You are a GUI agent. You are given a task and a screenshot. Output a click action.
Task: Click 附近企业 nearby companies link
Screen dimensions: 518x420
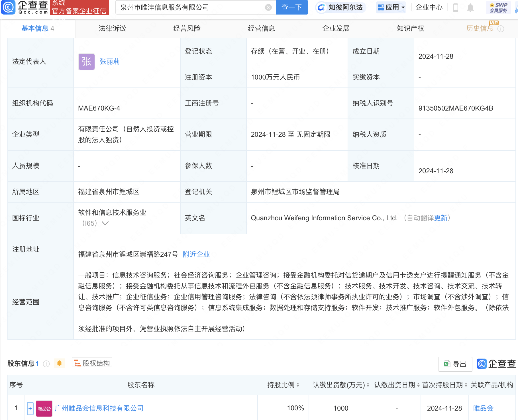196,254
